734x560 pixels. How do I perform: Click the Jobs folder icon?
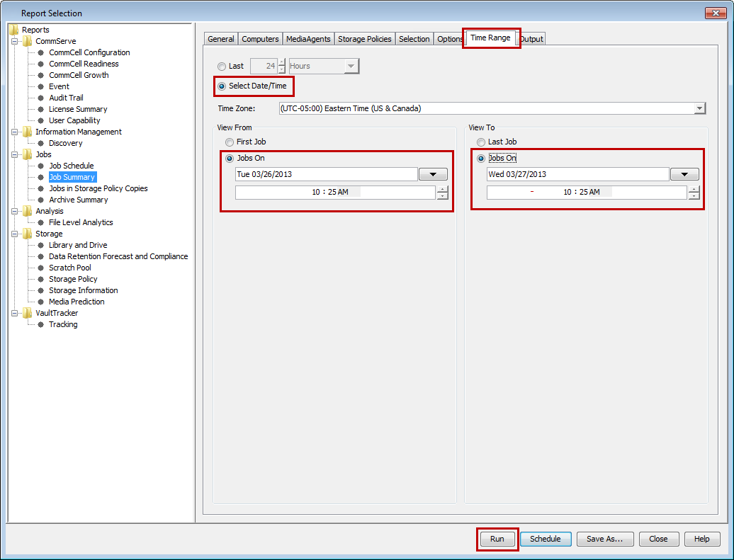coord(28,154)
